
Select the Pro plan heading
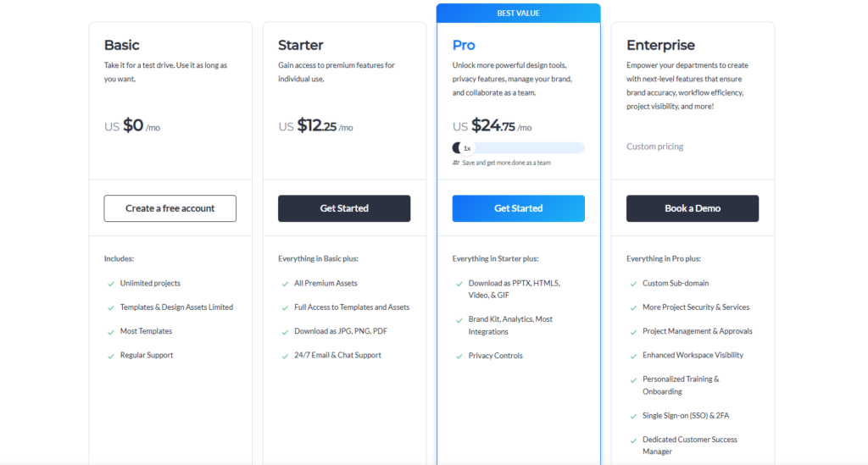pos(464,45)
